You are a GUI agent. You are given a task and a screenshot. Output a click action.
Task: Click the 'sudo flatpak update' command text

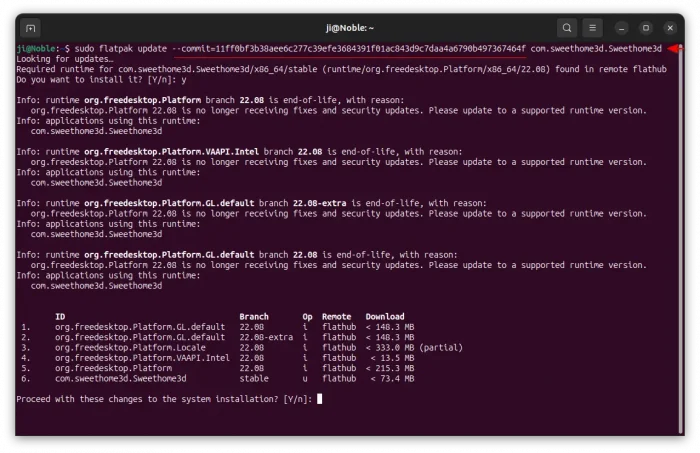coord(121,49)
